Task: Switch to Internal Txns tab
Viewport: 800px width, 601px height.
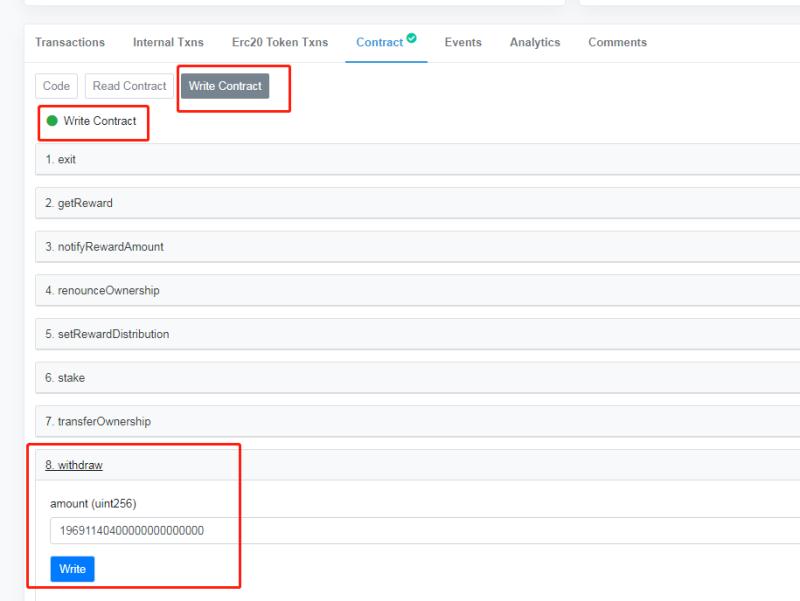Action: [168, 42]
